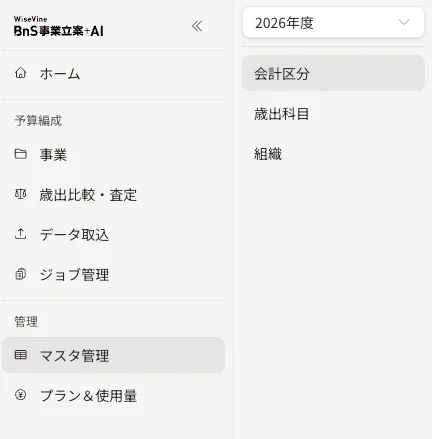Click the yen coin icon for プラン&使用量
Viewport: 432px width, 439px height.
pyautogui.click(x=20, y=395)
